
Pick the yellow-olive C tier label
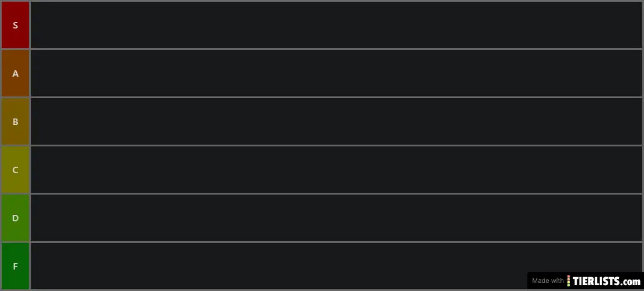tap(15, 170)
